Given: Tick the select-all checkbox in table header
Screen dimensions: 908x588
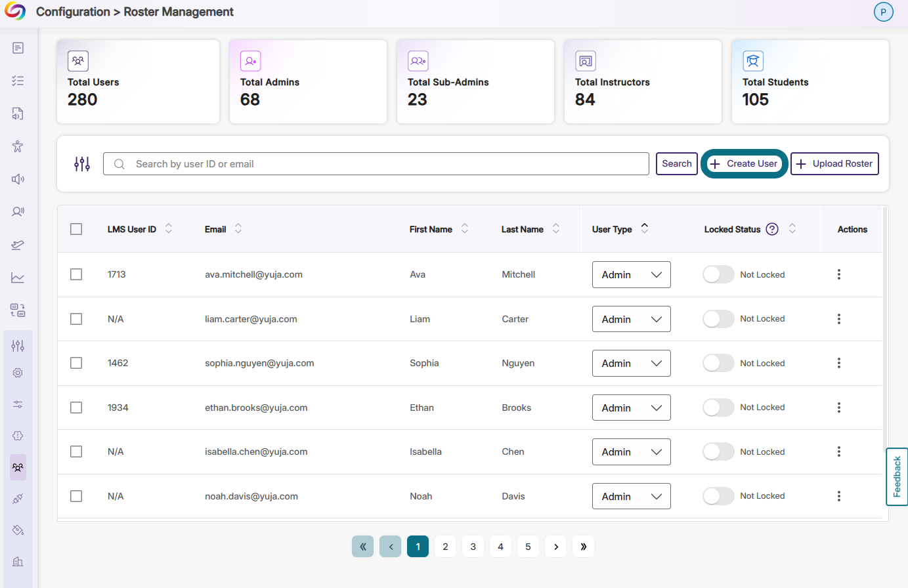Looking at the screenshot, I should pyautogui.click(x=76, y=229).
